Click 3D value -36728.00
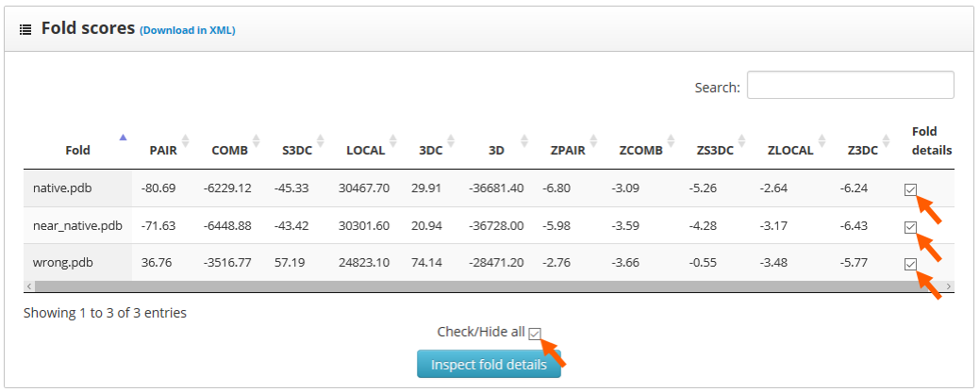980x392 pixels. (x=496, y=225)
